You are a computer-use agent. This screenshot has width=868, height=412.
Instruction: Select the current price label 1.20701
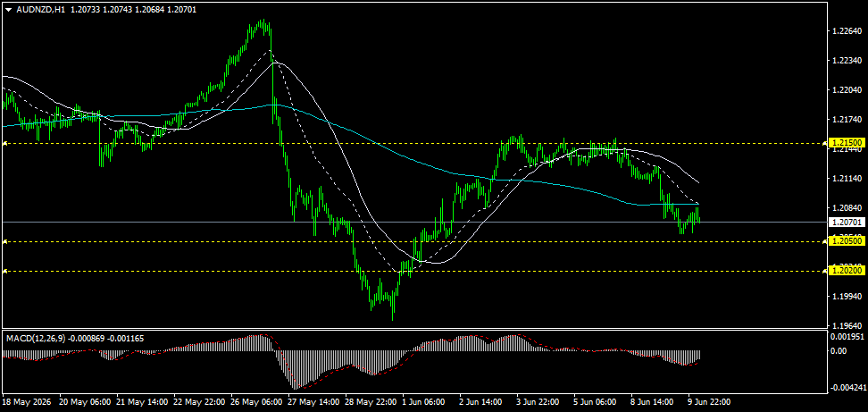(847, 222)
